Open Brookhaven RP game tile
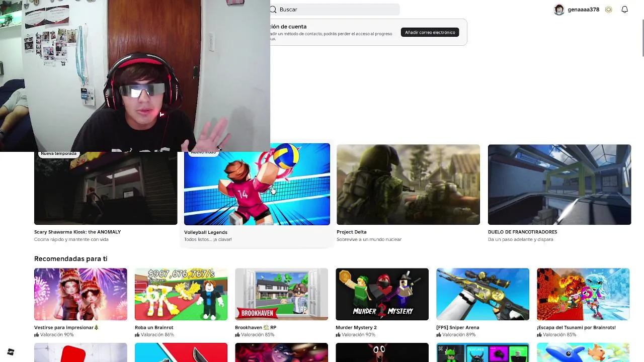This screenshot has height=362, width=644. pyautogui.click(x=281, y=294)
